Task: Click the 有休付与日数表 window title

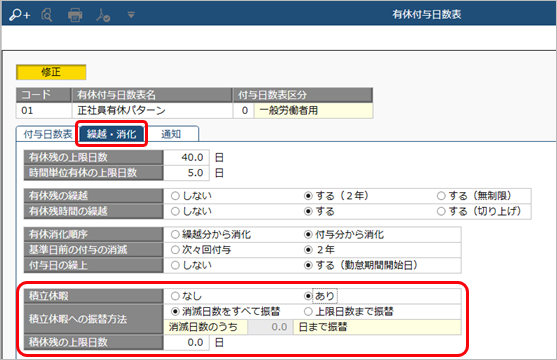Action: point(427,15)
